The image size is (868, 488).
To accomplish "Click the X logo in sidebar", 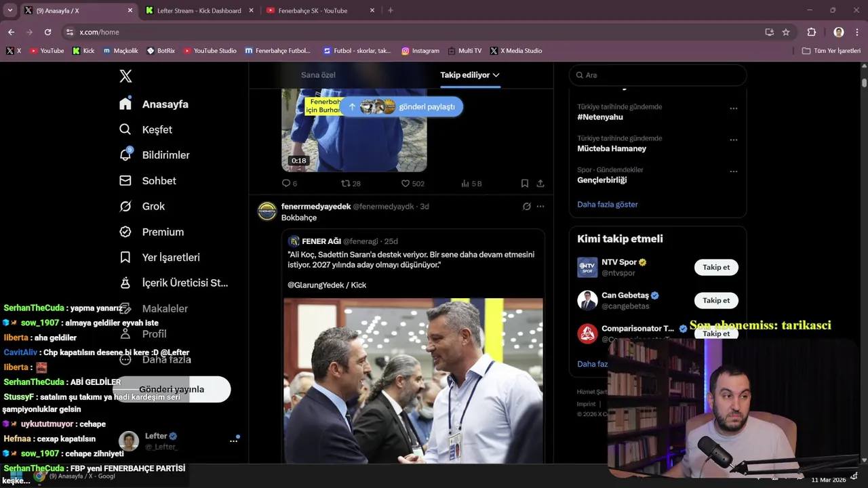I will coord(125,76).
